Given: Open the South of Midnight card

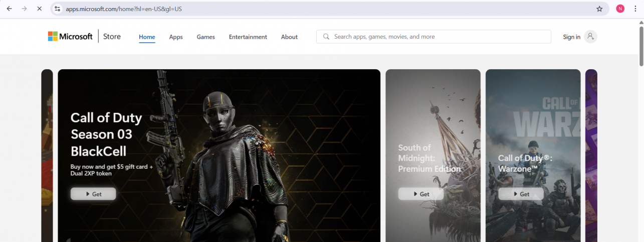Looking at the screenshot, I should 433,156.
